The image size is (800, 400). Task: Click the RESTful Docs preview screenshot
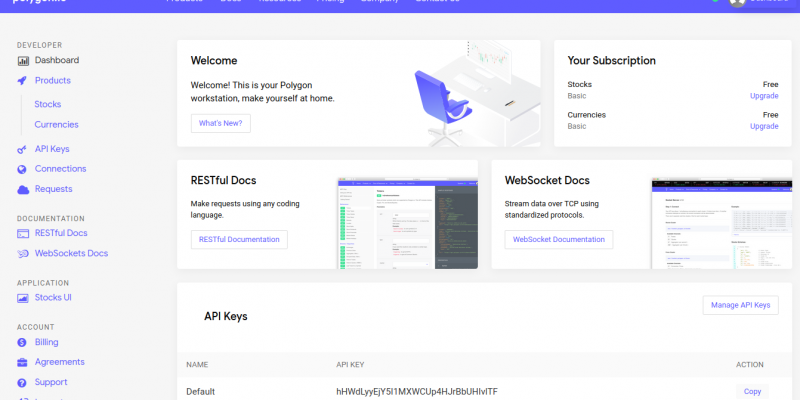click(x=407, y=223)
